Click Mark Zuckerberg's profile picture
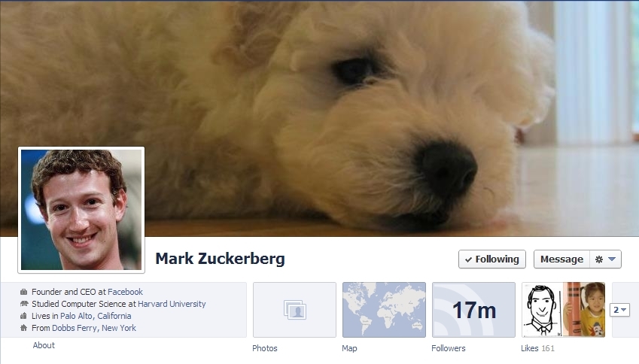Screen dimensions: 639x364 click(x=81, y=210)
